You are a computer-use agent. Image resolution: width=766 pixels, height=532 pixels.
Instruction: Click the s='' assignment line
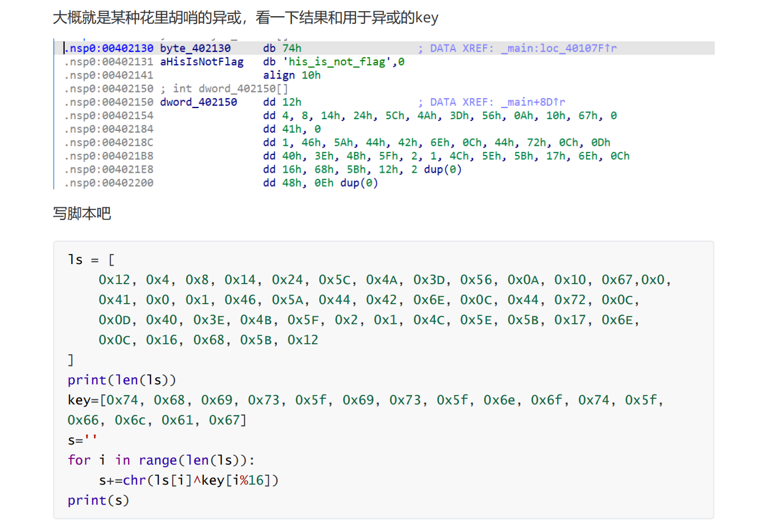tap(82, 440)
